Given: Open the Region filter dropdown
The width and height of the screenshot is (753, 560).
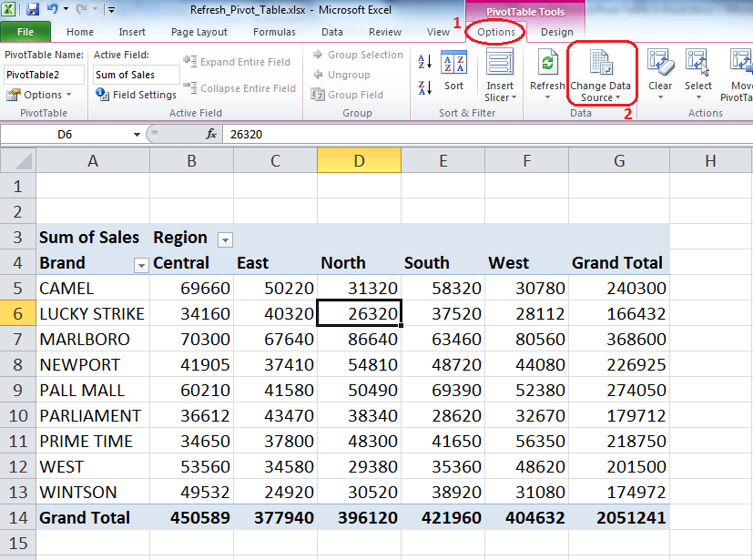Looking at the screenshot, I should [x=224, y=239].
